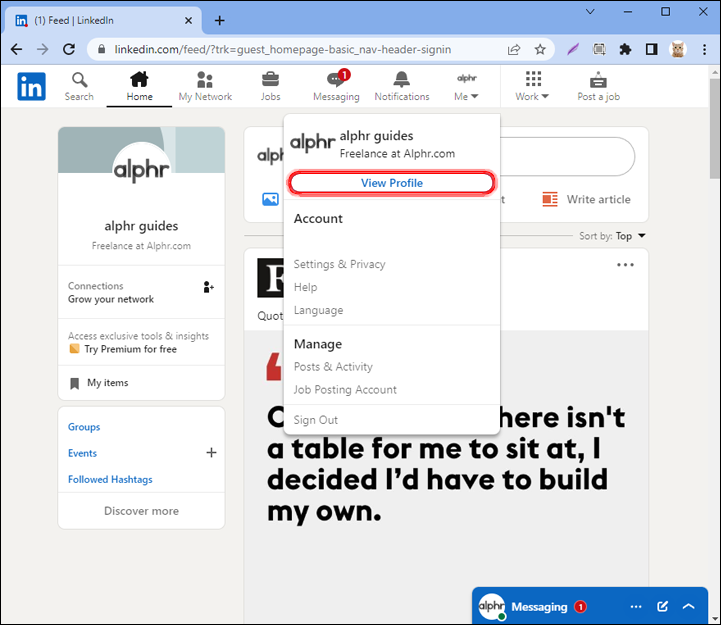Open Job Posting Account
721x625 pixels.
(345, 390)
